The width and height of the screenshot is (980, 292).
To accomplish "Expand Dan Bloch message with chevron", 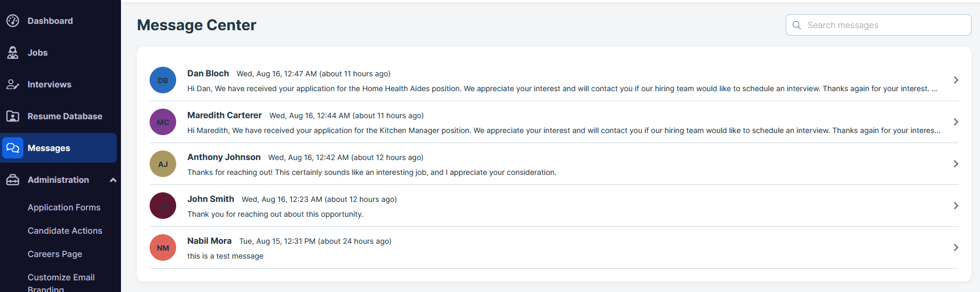I will coord(956,80).
